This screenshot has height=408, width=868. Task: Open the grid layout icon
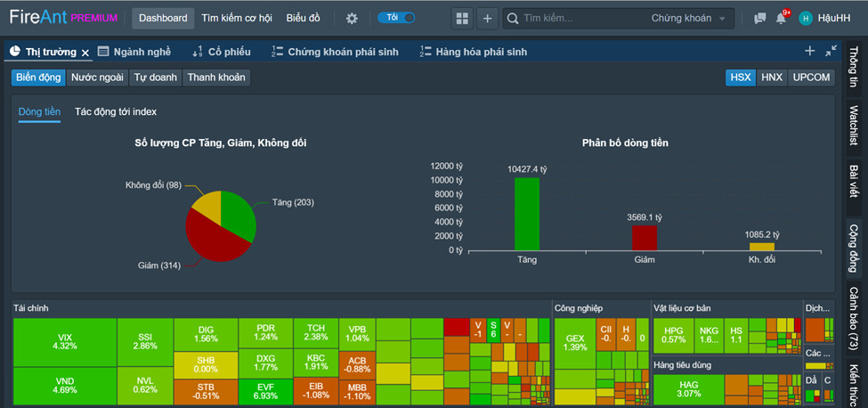[x=462, y=19]
